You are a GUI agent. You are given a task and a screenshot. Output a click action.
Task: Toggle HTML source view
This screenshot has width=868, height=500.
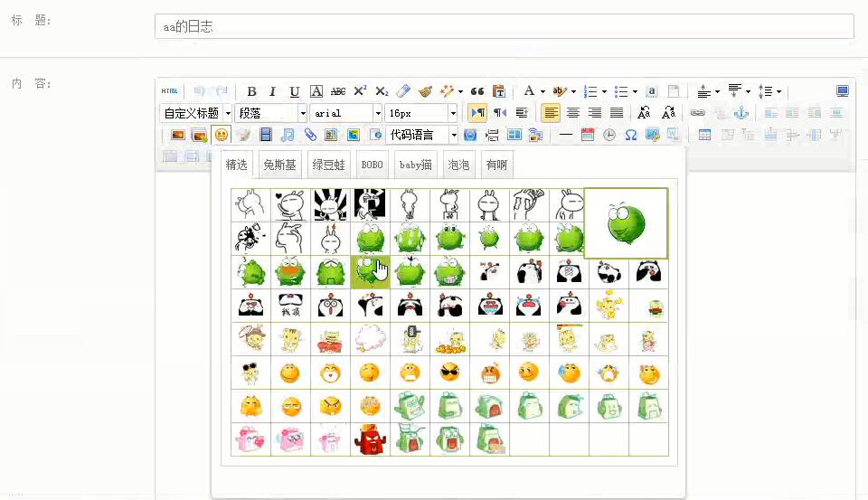point(169,91)
